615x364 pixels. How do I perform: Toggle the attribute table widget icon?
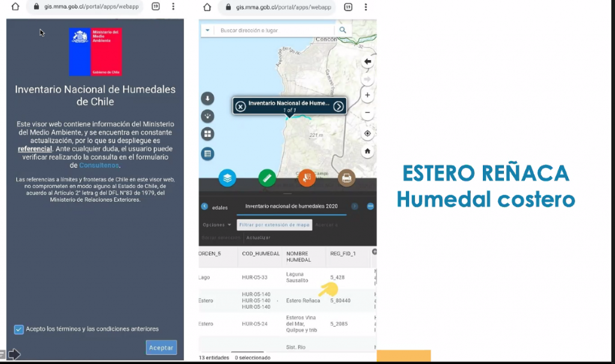(x=207, y=154)
